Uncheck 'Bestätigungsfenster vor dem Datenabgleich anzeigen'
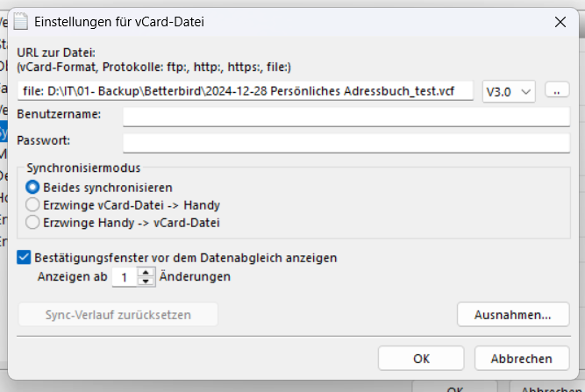Screen dimensions: 585x392 [x=25, y=258]
